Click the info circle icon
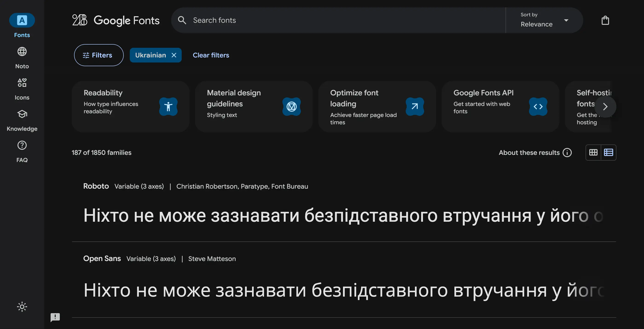This screenshot has width=644, height=329. 567,152
